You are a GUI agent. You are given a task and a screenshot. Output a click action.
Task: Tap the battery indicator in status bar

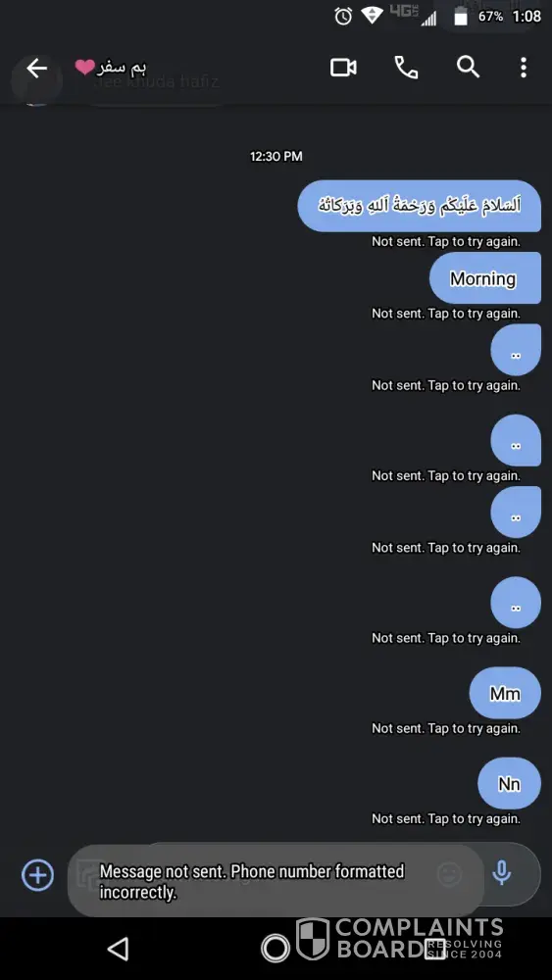click(461, 17)
